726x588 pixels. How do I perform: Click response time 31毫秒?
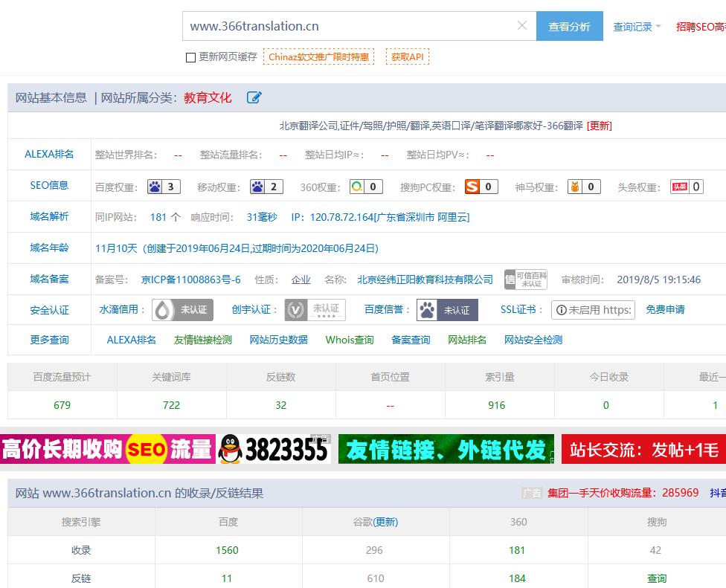(262, 217)
